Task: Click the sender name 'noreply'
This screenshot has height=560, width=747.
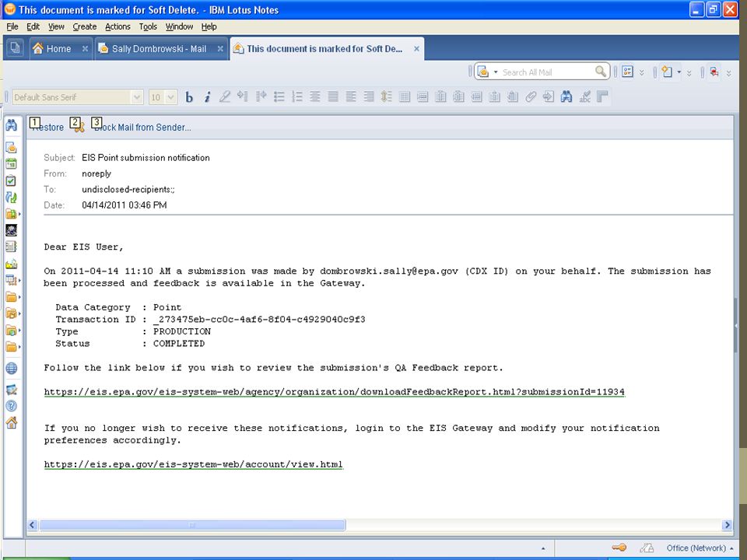Action: (x=96, y=173)
